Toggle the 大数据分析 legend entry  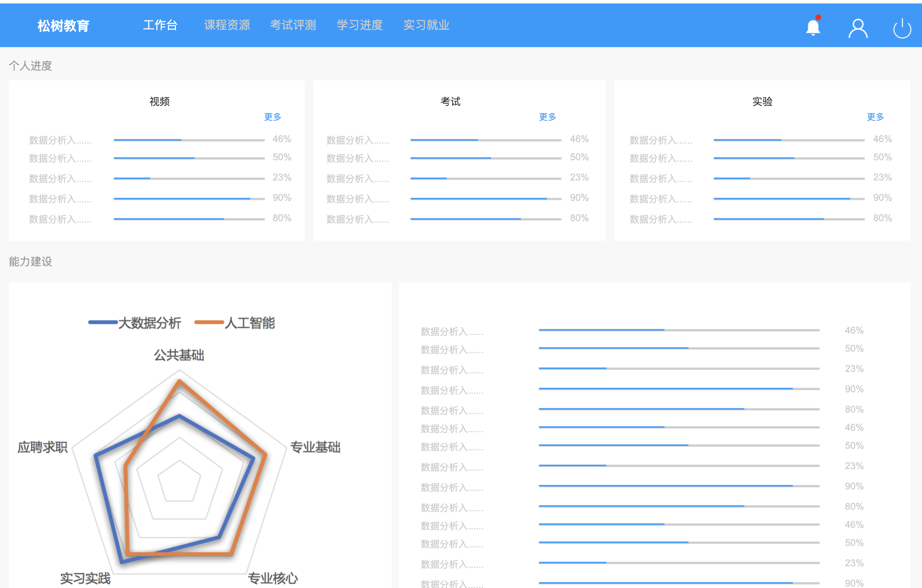coord(135,323)
